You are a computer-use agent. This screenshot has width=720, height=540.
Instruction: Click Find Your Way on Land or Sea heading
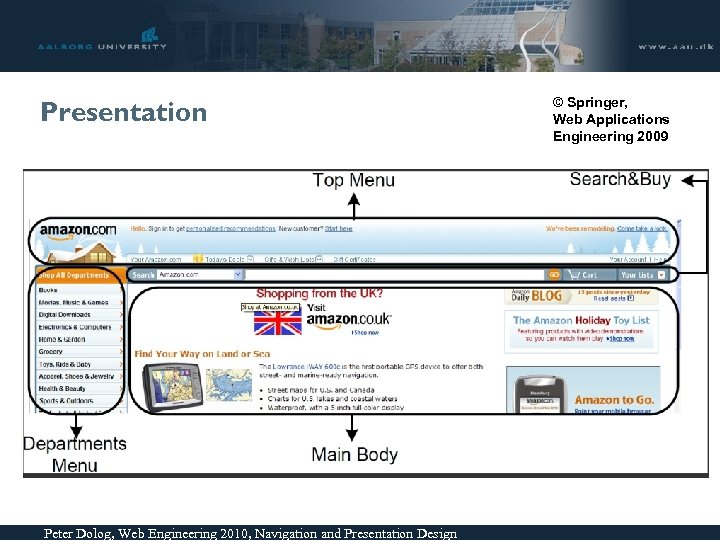point(202,354)
